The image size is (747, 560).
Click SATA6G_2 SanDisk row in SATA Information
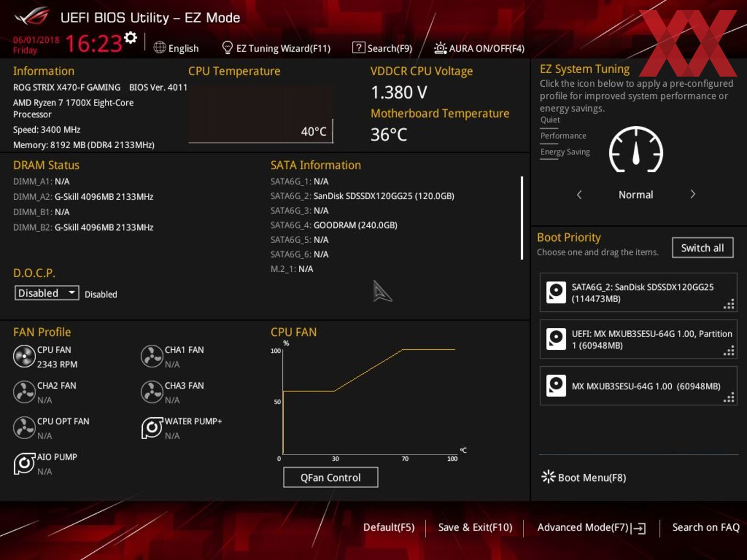tap(363, 196)
